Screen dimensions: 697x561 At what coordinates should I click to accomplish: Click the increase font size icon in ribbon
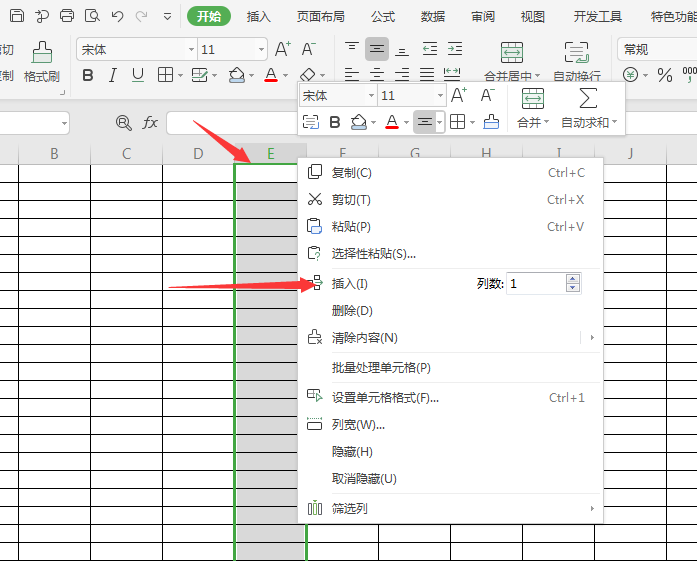[283, 49]
